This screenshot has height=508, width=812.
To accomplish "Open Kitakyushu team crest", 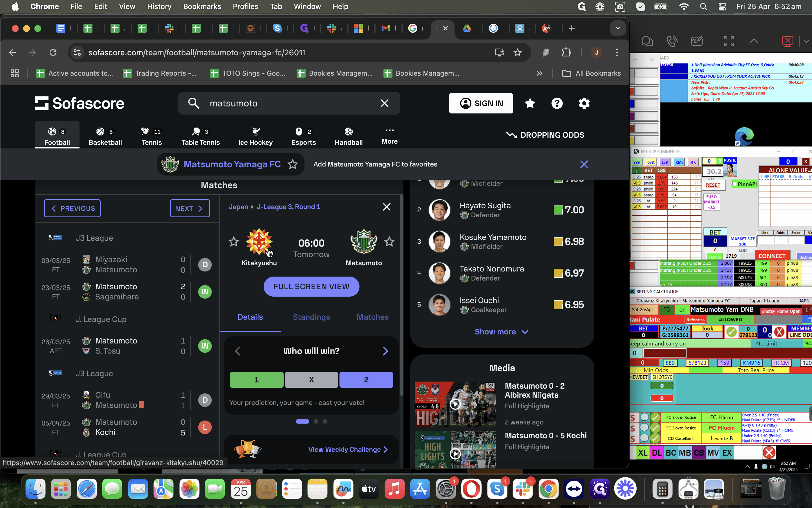I will [x=259, y=242].
